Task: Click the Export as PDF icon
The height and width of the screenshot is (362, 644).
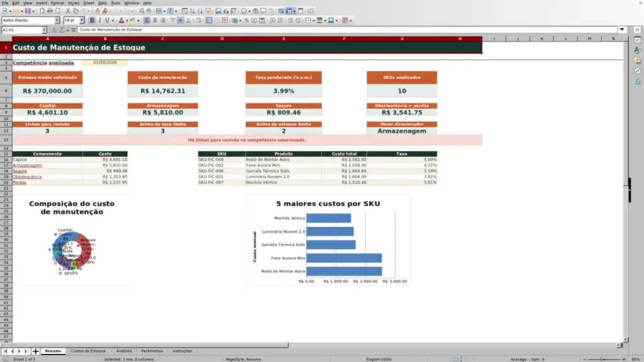Action: coord(42,11)
